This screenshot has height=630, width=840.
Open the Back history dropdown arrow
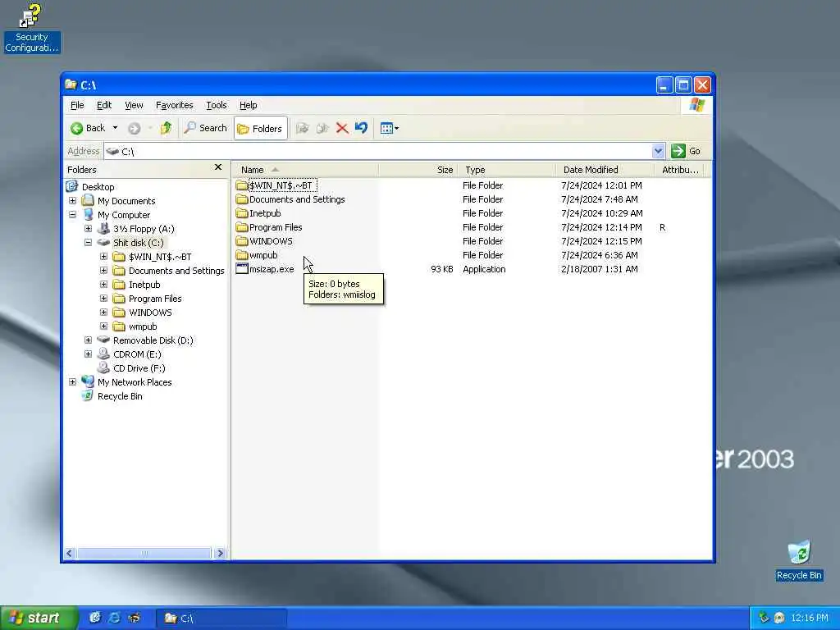click(115, 128)
